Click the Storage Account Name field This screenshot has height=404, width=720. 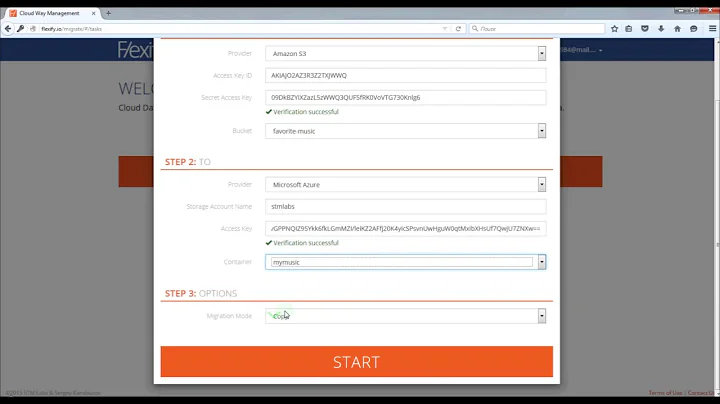pos(405,207)
